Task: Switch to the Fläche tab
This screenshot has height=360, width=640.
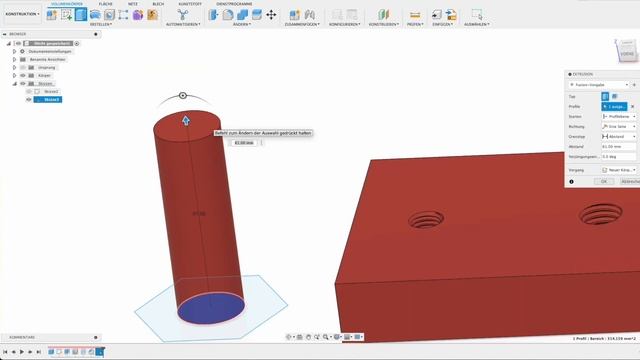Action: [105, 4]
